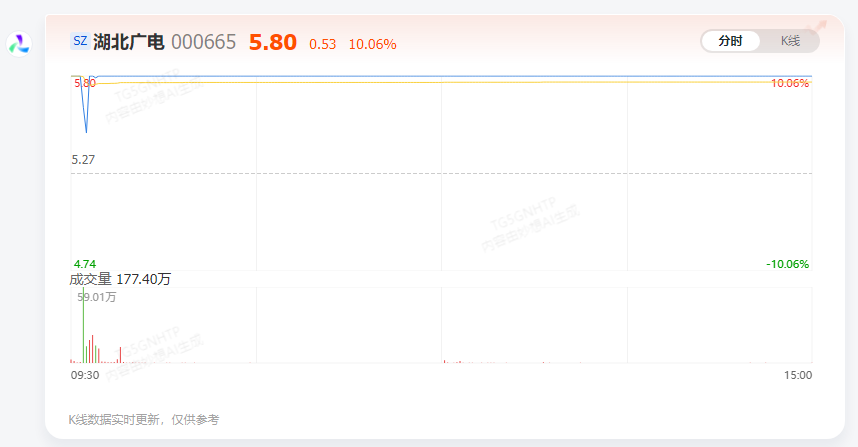Viewport: 858px width, 447px height.
Task: Click the green 4.74 lower limit label
Action: (x=85, y=264)
